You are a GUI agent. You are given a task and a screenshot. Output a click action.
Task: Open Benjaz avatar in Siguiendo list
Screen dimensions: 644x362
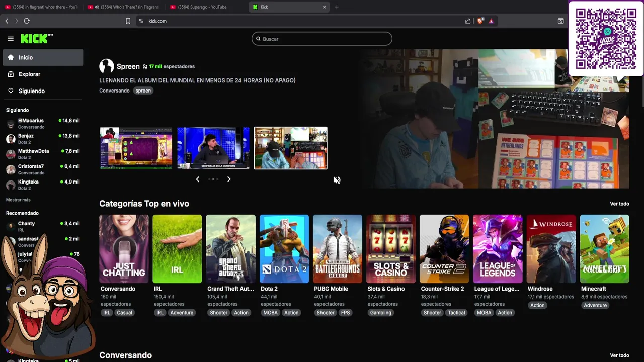pyautogui.click(x=11, y=139)
